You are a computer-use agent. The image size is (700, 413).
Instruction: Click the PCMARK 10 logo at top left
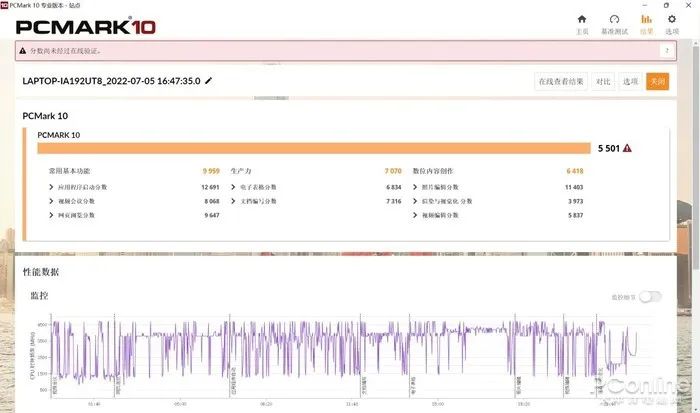(86, 27)
